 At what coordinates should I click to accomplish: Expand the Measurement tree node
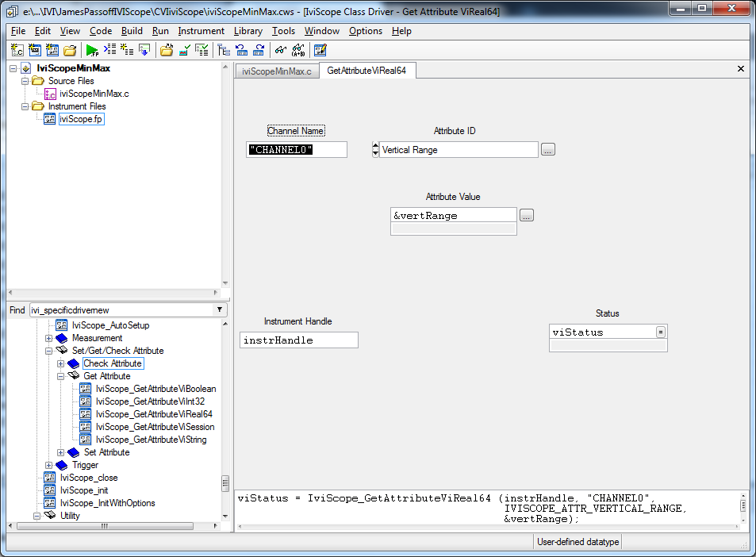point(49,338)
